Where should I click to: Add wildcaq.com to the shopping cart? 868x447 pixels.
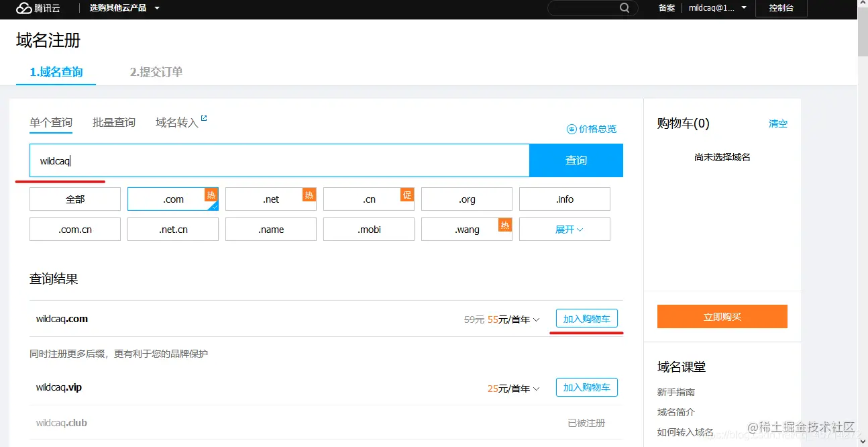(586, 318)
